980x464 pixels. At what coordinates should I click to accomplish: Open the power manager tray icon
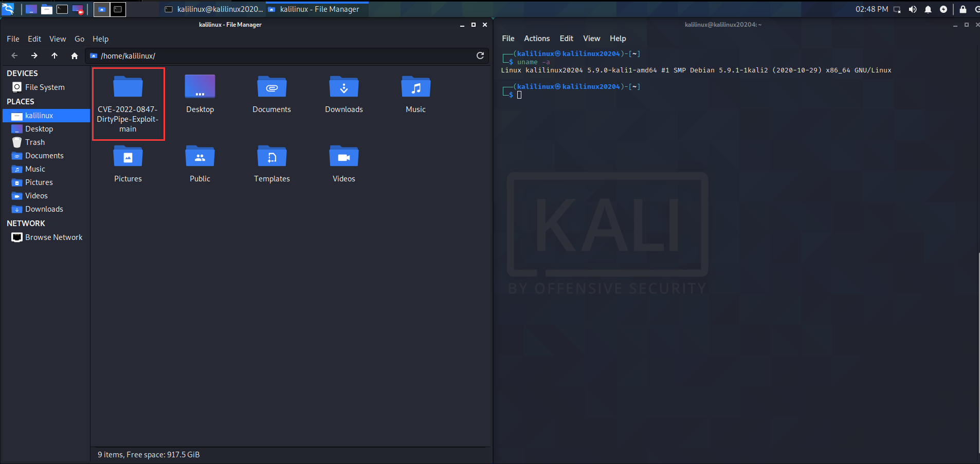(943, 9)
